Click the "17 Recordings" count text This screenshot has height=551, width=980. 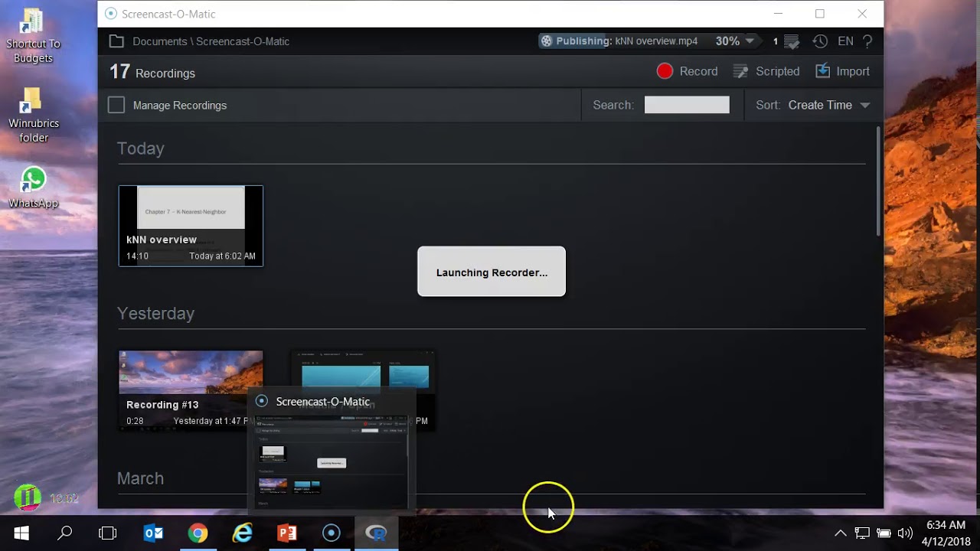pyautogui.click(x=152, y=72)
